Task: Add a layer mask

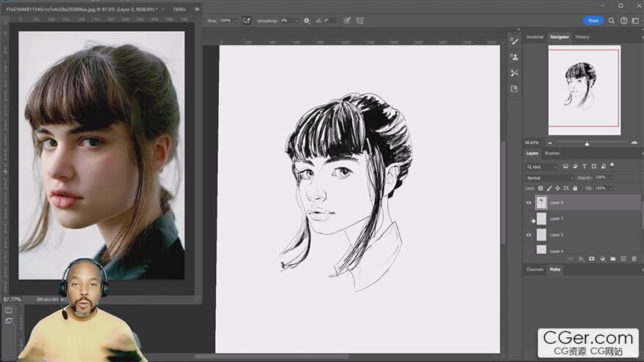Action: pos(592,259)
